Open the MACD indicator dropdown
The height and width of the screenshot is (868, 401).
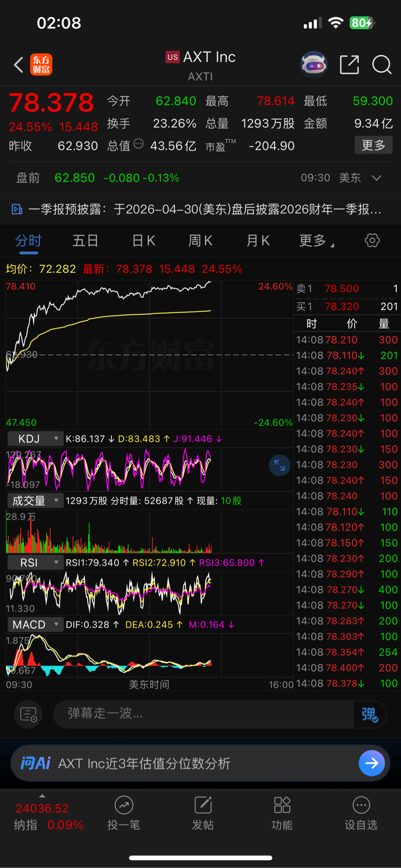[x=34, y=625]
